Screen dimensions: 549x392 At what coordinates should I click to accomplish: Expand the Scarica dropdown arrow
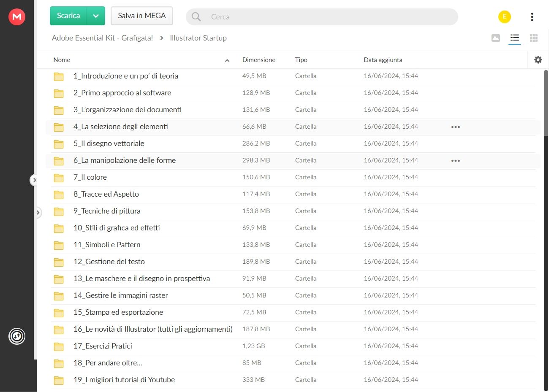(x=96, y=16)
